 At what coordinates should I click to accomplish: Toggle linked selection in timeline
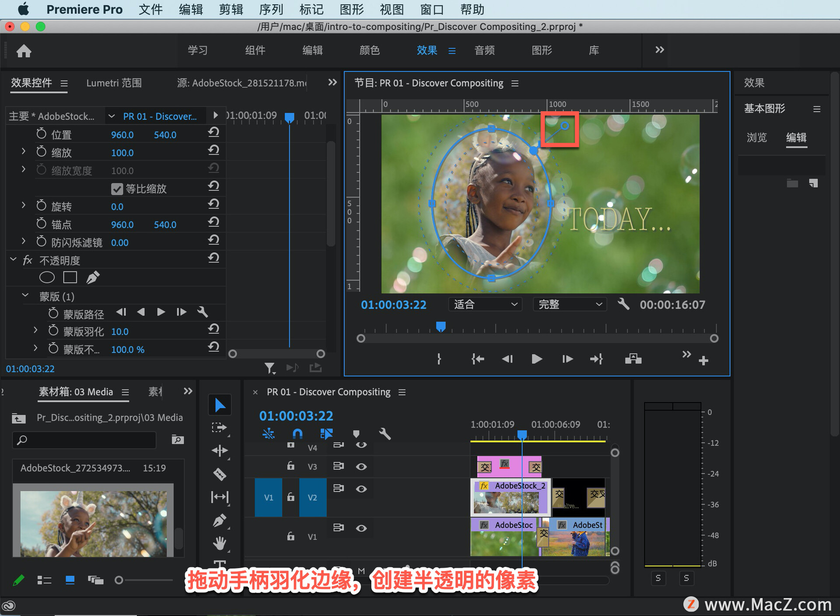click(x=326, y=434)
